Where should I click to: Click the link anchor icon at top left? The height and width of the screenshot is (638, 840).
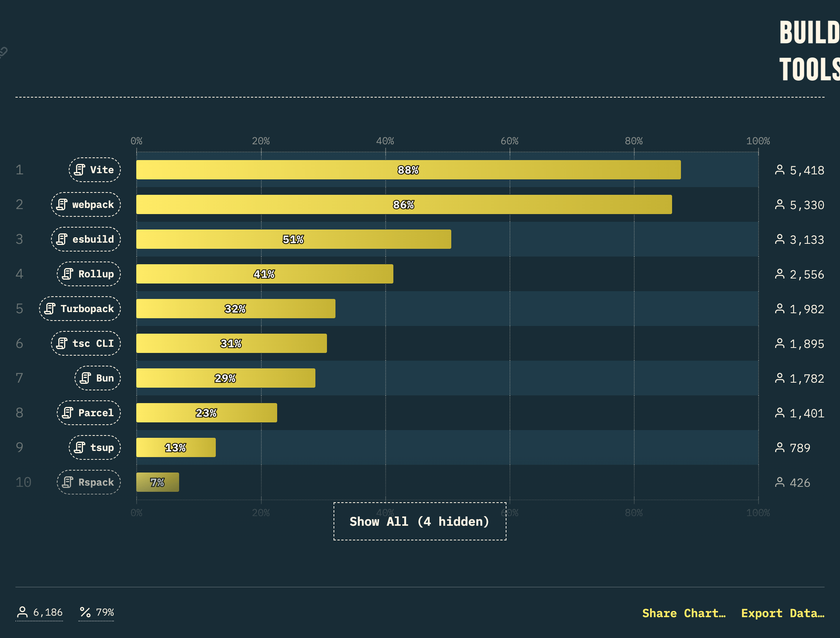[3, 52]
